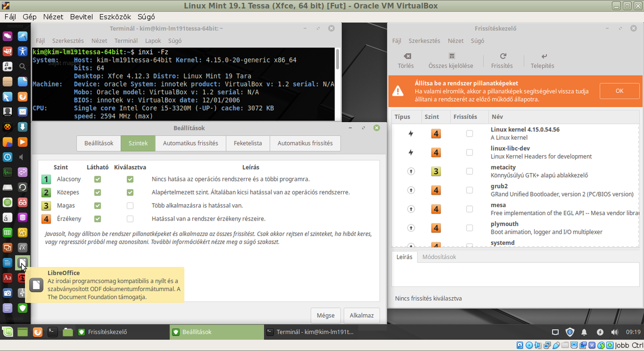Click OK on the snapshot warning banner

(619, 91)
